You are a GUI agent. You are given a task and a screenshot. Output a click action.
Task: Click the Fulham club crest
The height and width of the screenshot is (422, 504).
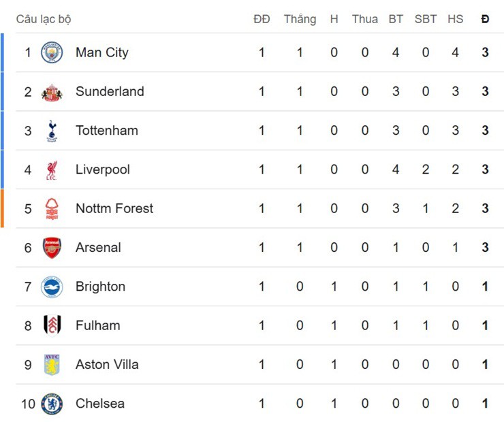[x=52, y=325]
